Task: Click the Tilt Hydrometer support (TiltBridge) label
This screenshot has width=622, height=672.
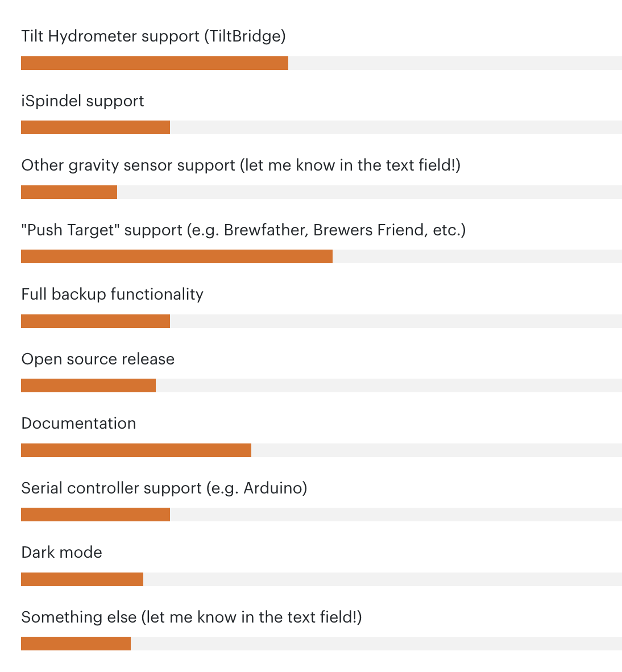Action: tap(154, 36)
